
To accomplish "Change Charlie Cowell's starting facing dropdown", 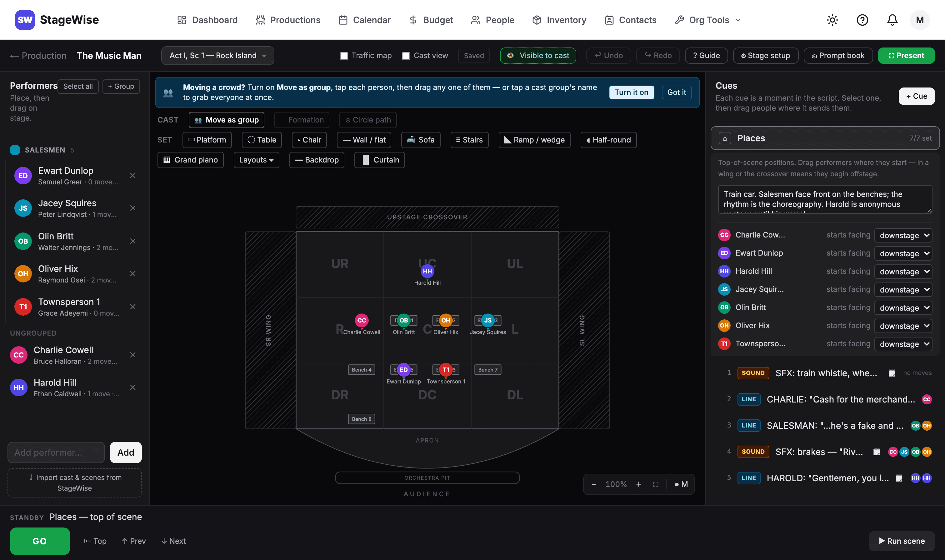I will point(903,235).
